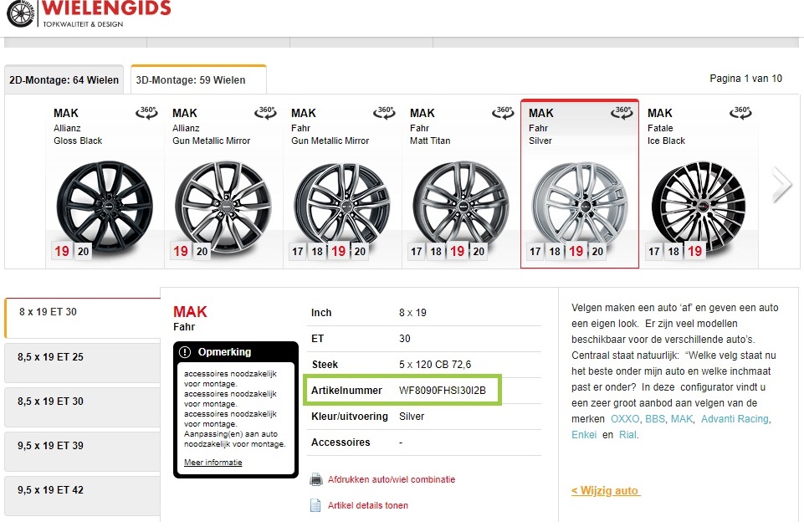Choose size 20 for Allianz Gloss Black
804x532 pixels.
coord(83,251)
